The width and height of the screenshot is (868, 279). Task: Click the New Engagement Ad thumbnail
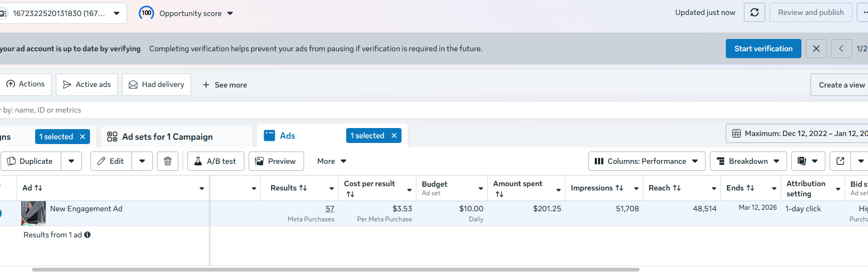[34, 213]
